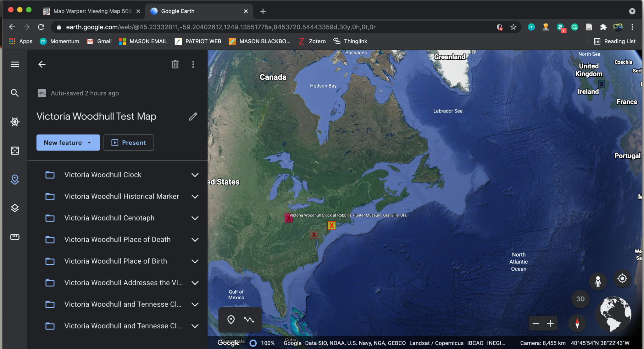Click the Google Earth tab in browser
Viewport: 644px width, 349px height.
[x=199, y=11]
